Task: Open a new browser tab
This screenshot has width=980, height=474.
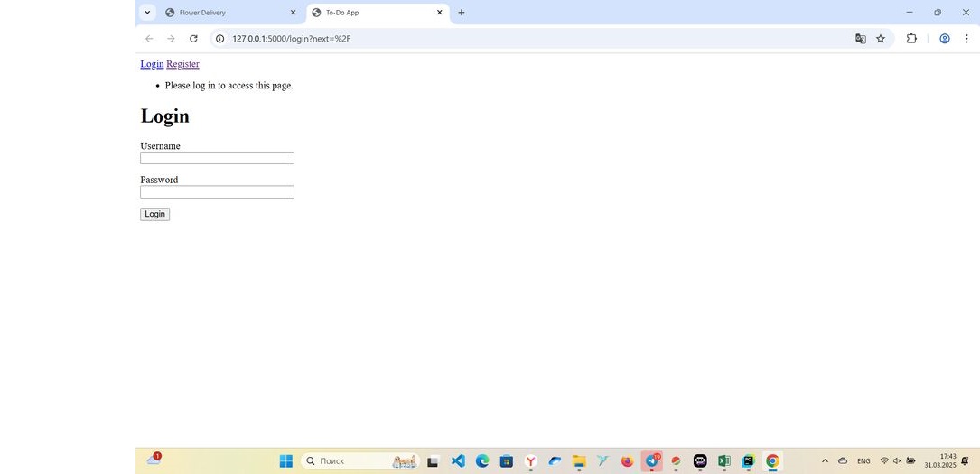Action: [462, 13]
